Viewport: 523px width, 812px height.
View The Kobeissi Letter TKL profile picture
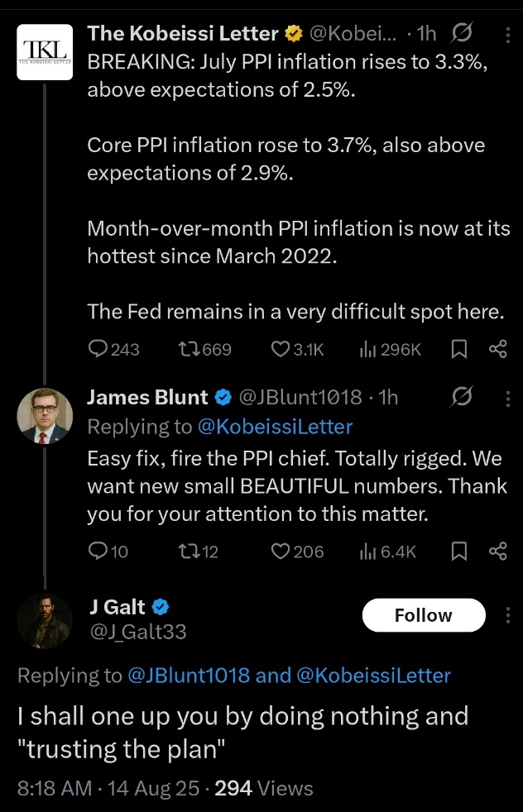coord(45,52)
